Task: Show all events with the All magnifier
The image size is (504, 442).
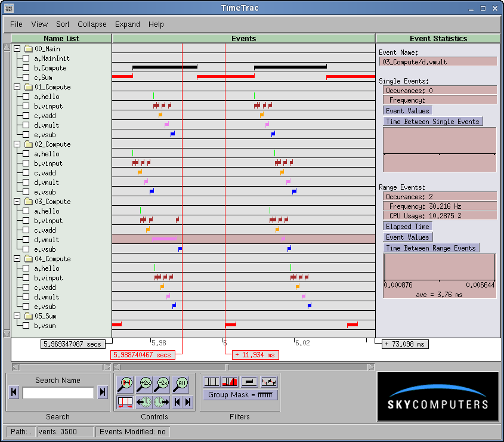Action: coord(181,384)
